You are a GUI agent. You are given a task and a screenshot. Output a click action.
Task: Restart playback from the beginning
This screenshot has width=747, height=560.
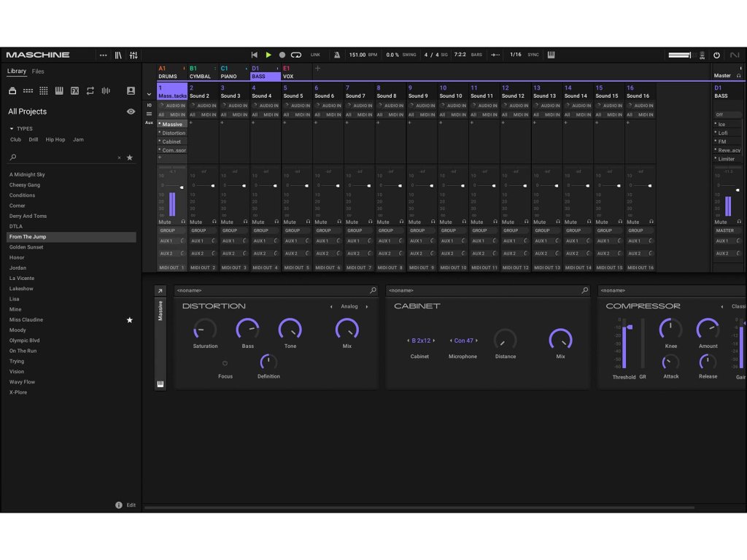pos(255,55)
